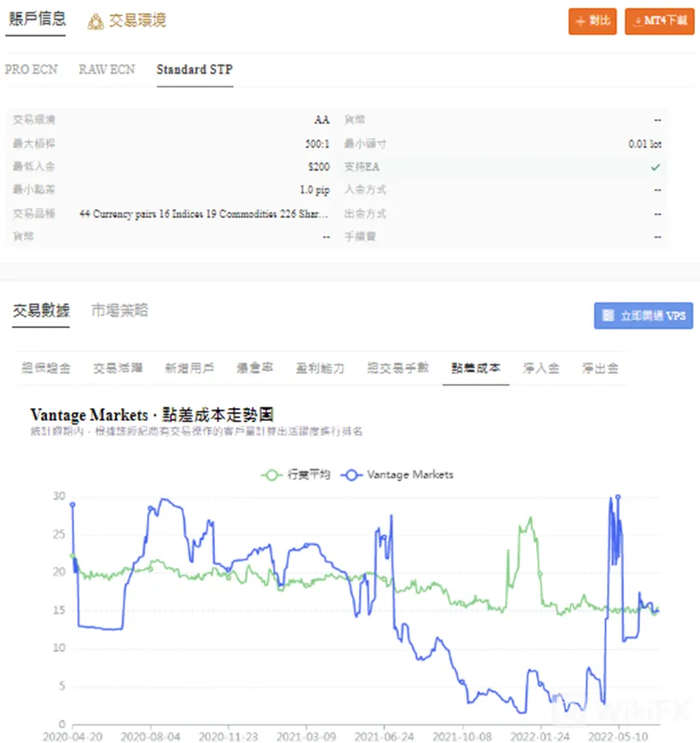
Task: Click the 500:1 max leverage value
Action: point(317,143)
